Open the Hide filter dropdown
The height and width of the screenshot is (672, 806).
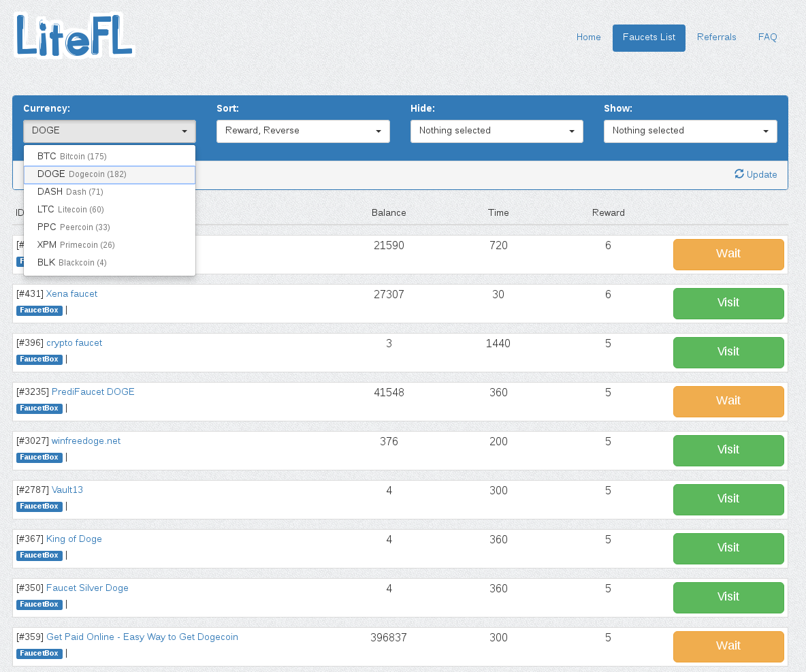[x=496, y=131]
